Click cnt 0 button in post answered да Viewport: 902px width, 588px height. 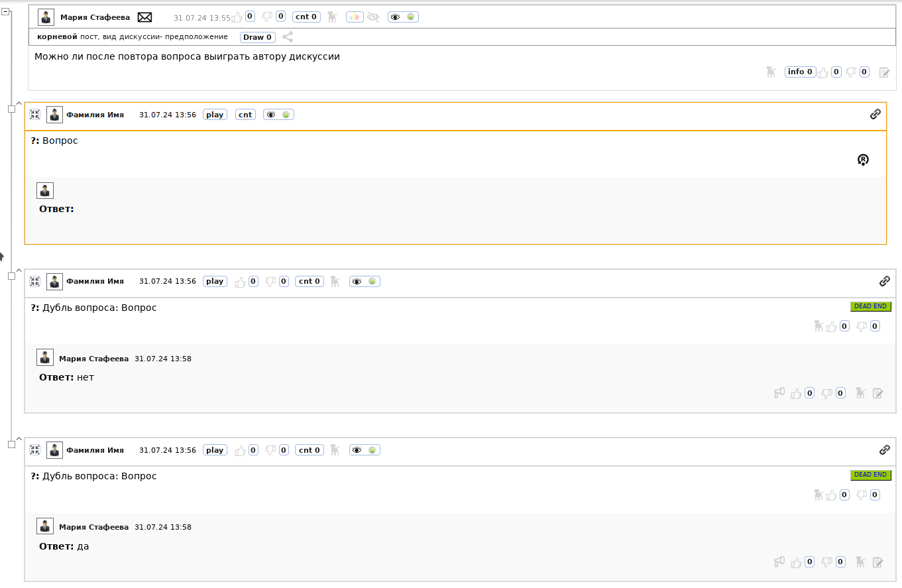point(310,450)
